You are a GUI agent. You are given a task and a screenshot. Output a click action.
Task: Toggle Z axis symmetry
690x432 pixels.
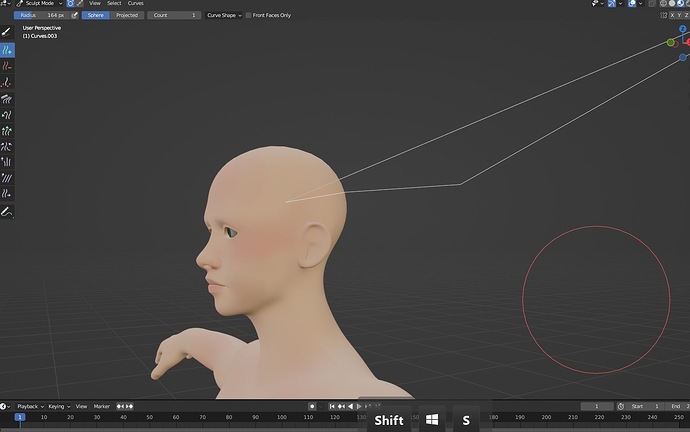686,15
